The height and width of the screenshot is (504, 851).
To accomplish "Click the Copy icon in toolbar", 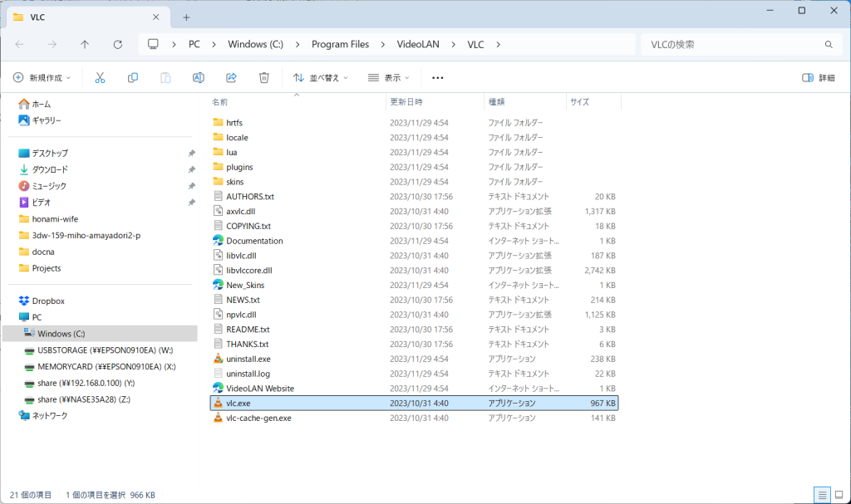I will [132, 77].
